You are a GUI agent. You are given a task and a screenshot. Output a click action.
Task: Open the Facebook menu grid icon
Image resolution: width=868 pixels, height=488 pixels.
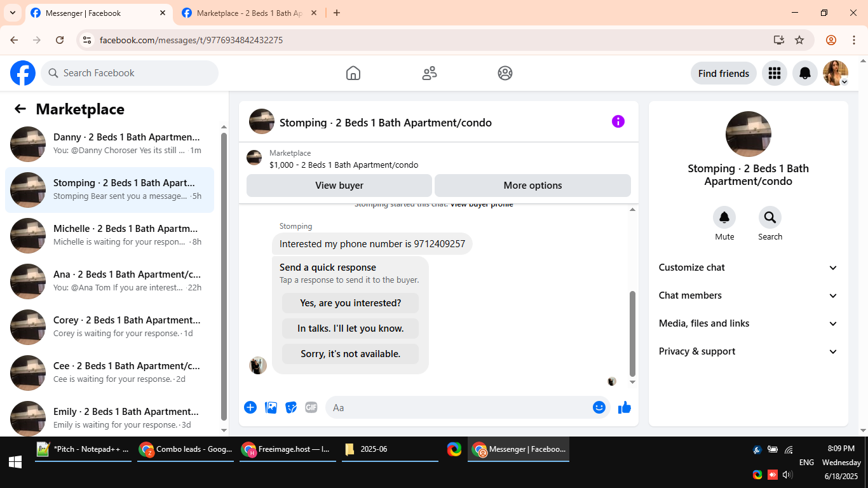(774, 73)
